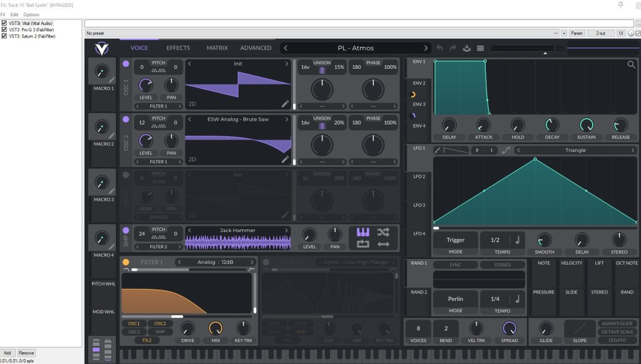
Task: Switch to the EFFECTS tab
Action: point(178,48)
